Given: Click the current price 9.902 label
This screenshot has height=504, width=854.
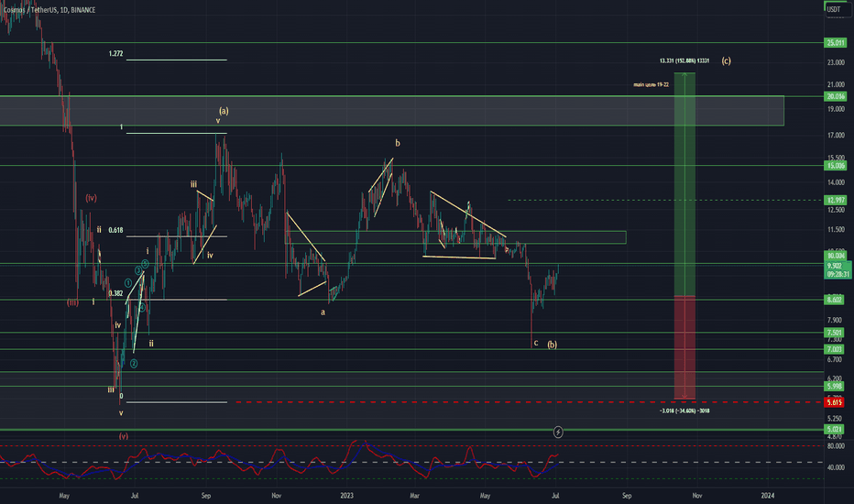Looking at the screenshot, I should [x=835, y=266].
